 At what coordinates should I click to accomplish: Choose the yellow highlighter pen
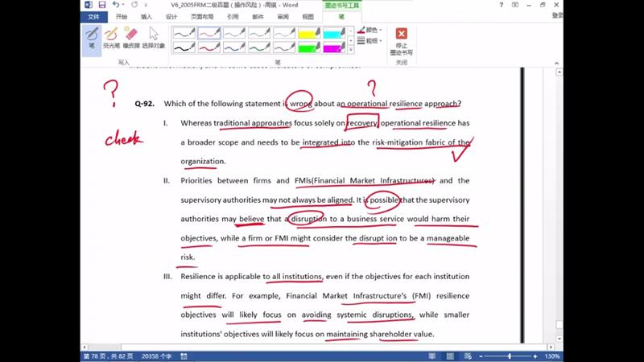[309, 33]
